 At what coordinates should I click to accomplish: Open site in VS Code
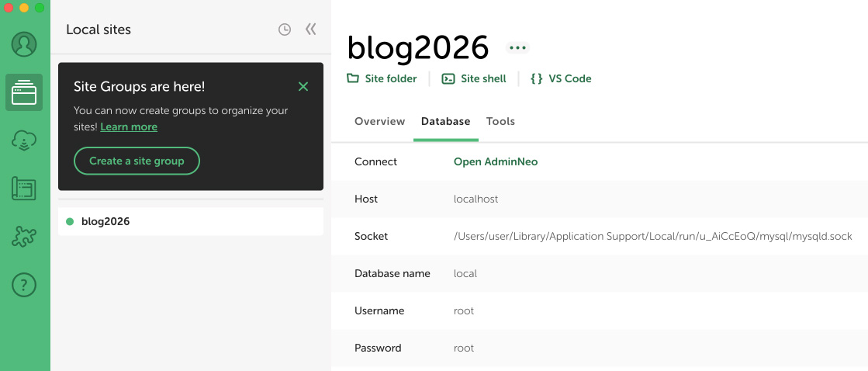point(561,78)
